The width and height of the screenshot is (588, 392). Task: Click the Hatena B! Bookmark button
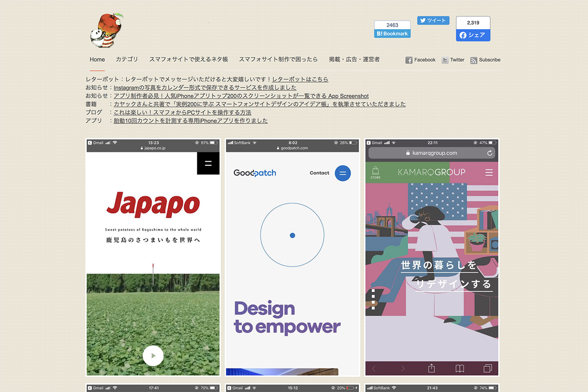[x=392, y=34]
